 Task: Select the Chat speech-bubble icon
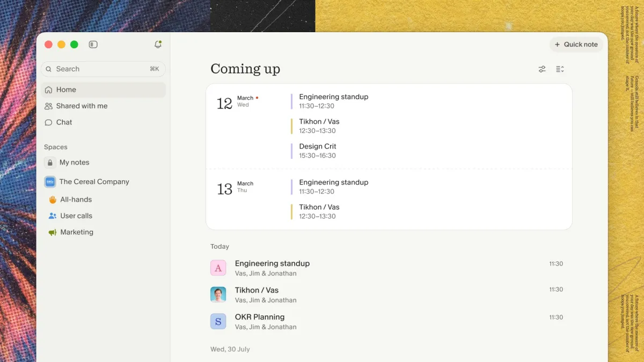click(49, 122)
